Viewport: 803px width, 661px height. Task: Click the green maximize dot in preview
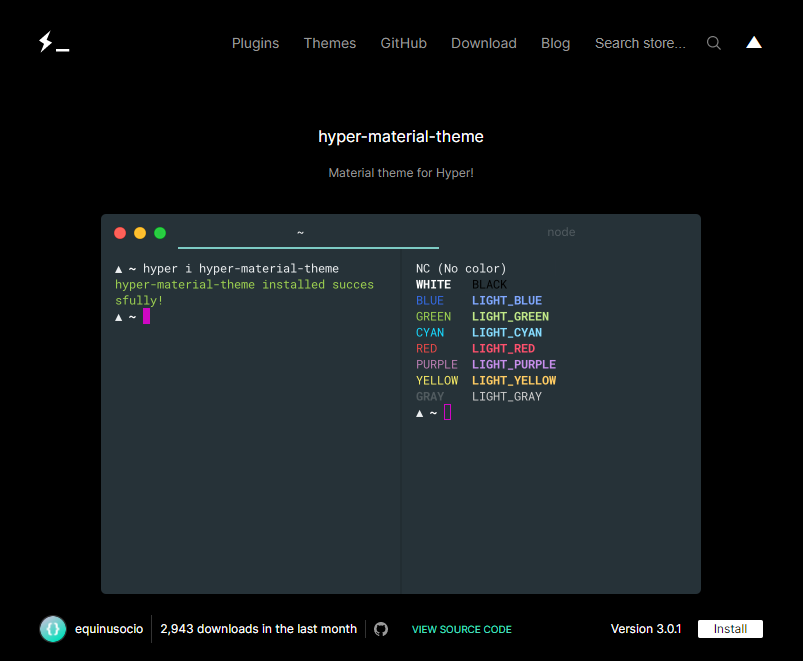(160, 233)
